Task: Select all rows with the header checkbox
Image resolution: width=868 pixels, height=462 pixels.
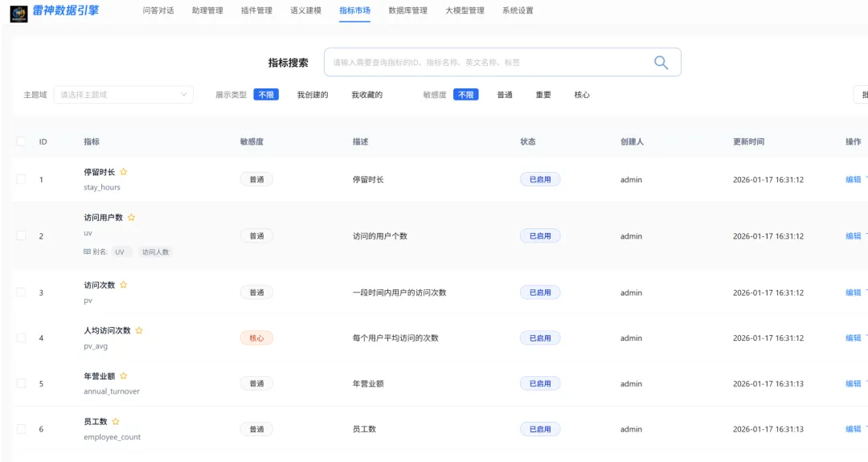Action: click(x=21, y=141)
